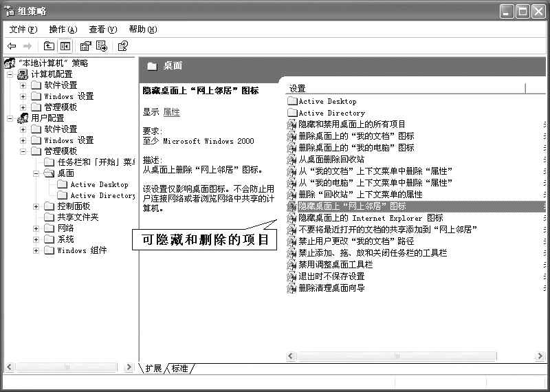Click the 桌面 open folder icon in tree
Image resolution: width=550 pixels, height=392 pixels.
point(49,173)
